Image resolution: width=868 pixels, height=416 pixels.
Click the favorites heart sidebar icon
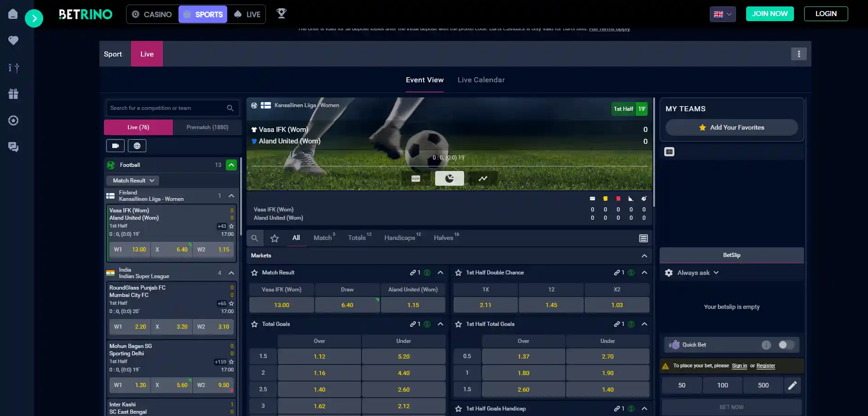click(13, 40)
